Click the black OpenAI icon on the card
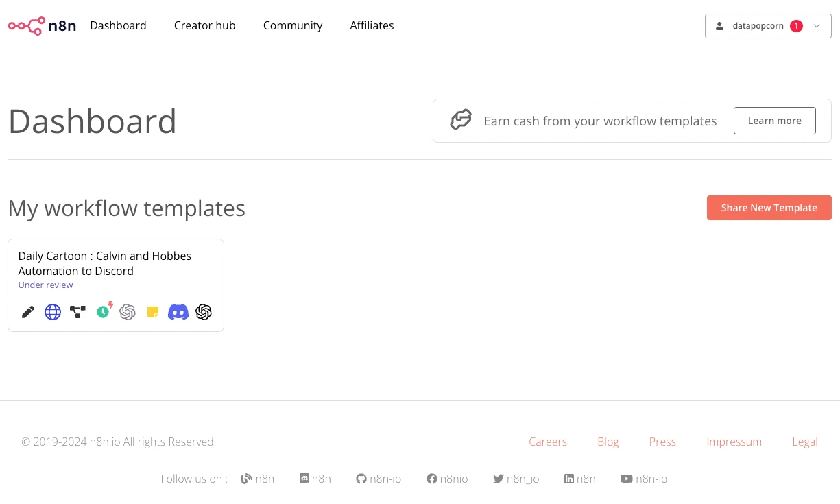The image size is (840, 504). (204, 313)
